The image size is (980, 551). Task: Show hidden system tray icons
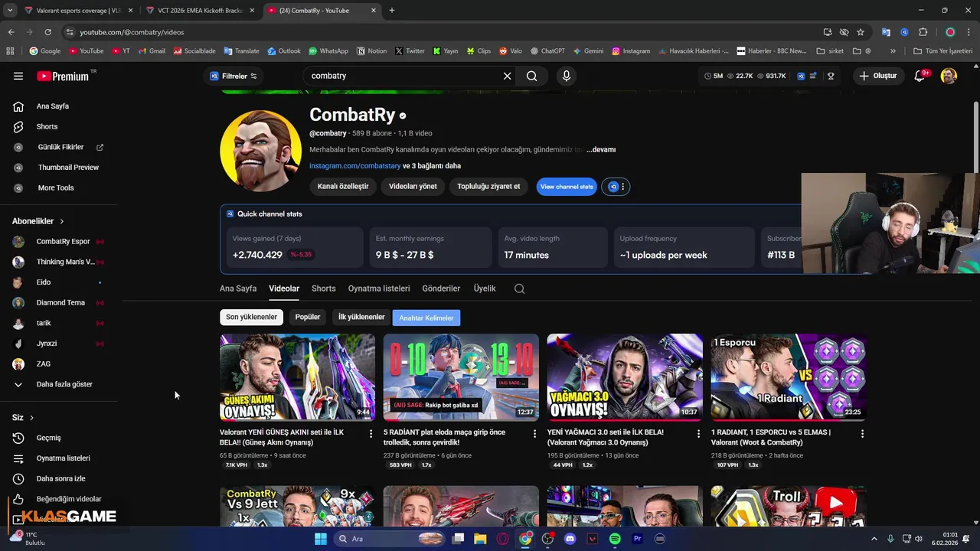coord(874,539)
